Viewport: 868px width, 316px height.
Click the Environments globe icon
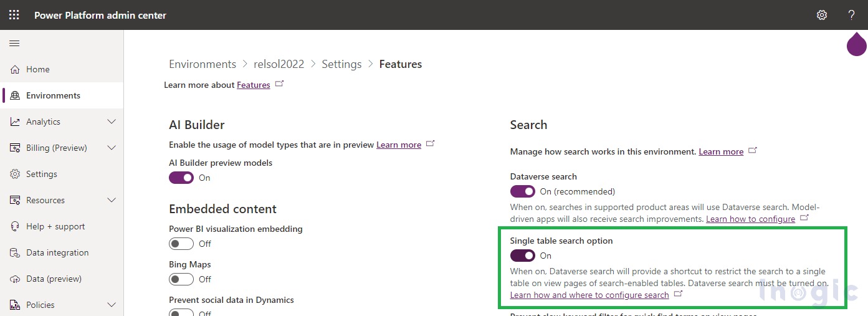click(15, 95)
